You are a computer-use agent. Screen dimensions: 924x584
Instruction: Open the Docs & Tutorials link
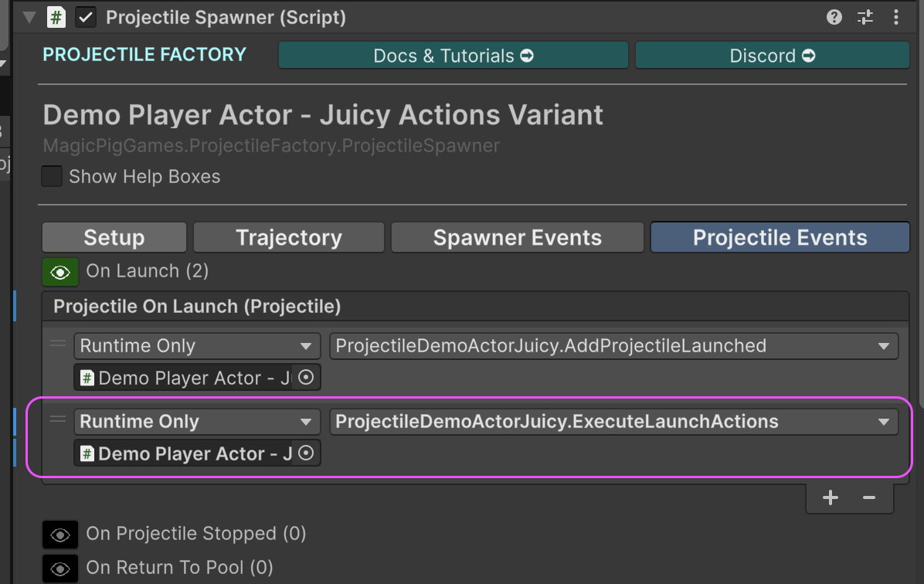(x=453, y=56)
